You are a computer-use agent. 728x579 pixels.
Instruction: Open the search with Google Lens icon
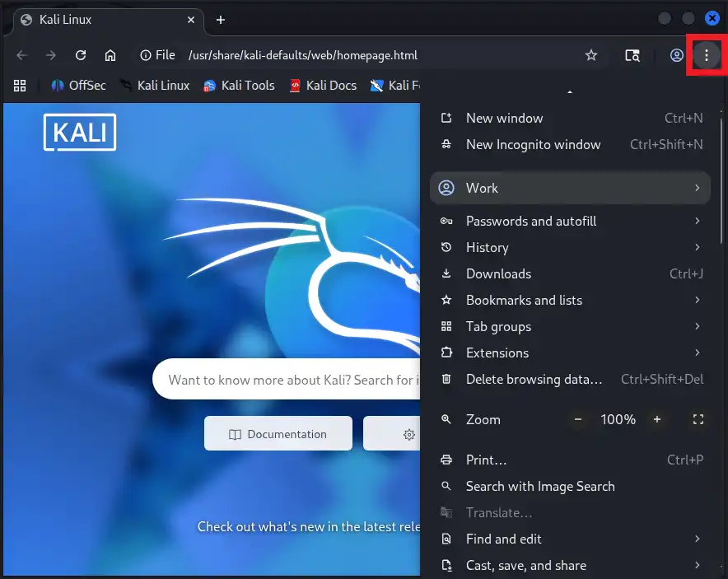(x=632, y=55)
